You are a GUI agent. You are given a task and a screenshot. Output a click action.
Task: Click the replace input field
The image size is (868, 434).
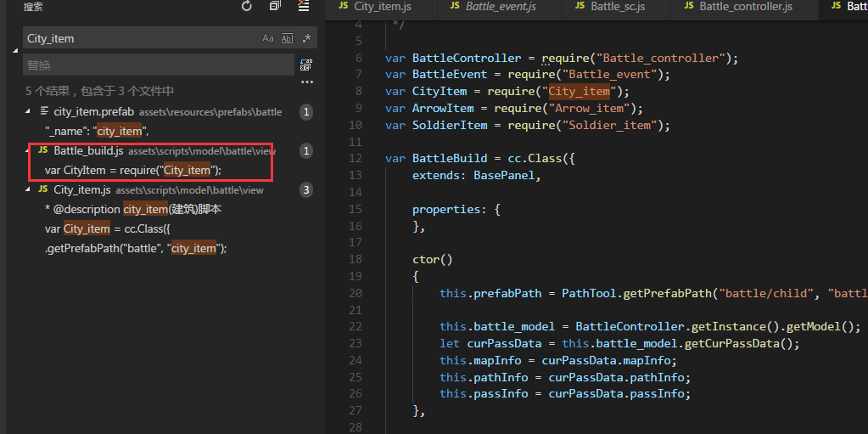pos(159,65)
